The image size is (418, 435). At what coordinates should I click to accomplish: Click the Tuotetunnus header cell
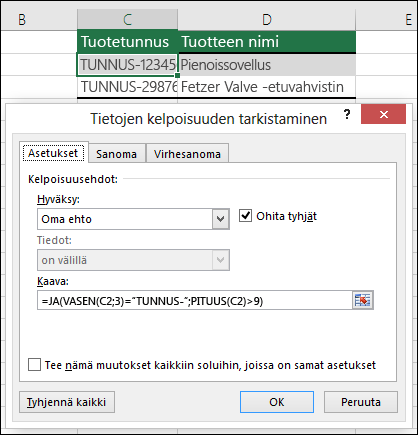click(x=127, y=42)
